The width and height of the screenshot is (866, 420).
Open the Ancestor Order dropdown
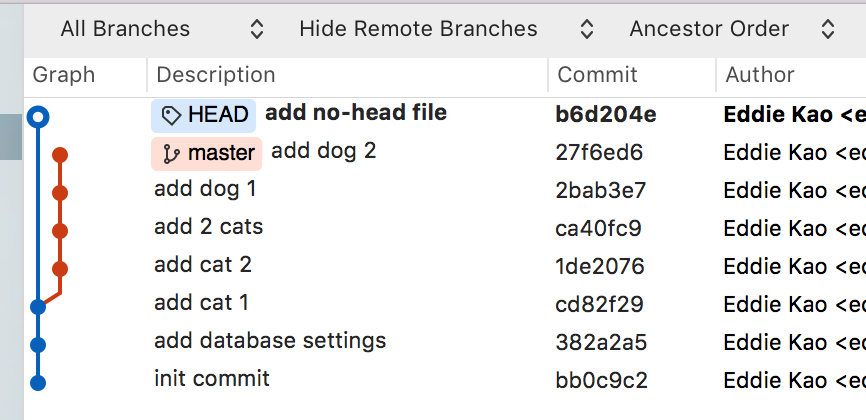[732, 29]
